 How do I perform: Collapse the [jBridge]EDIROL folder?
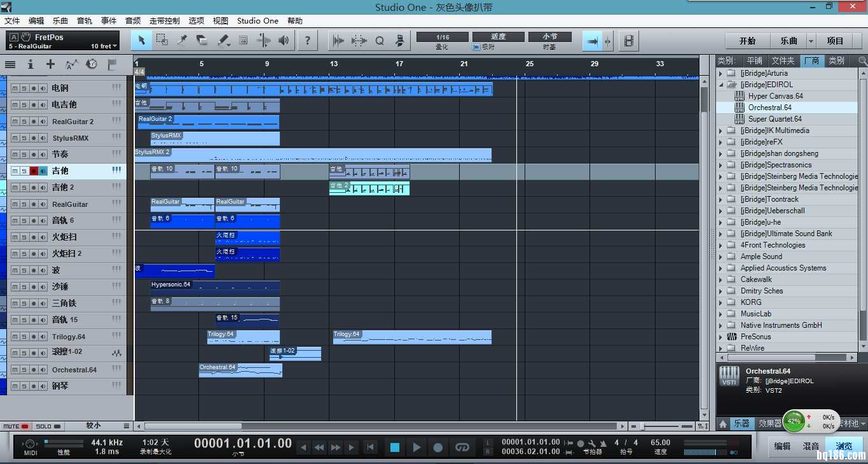[721, 85]
